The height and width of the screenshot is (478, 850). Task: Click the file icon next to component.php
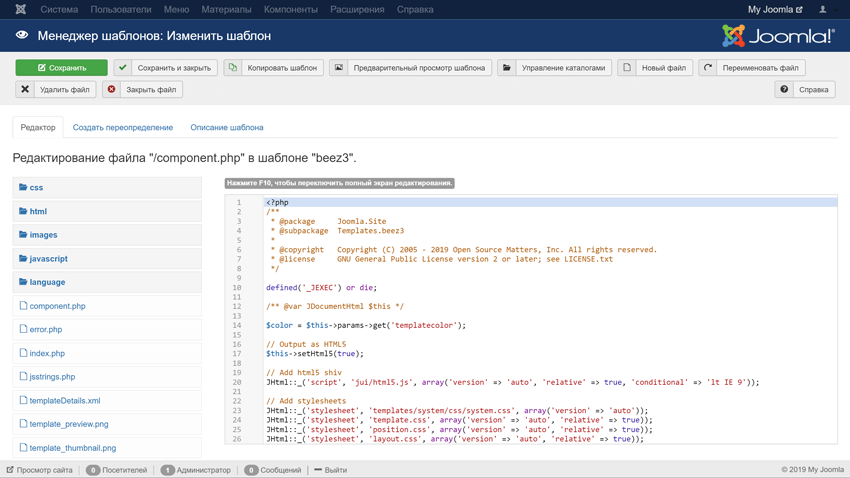pyautogui.click(x=23, y=306)
